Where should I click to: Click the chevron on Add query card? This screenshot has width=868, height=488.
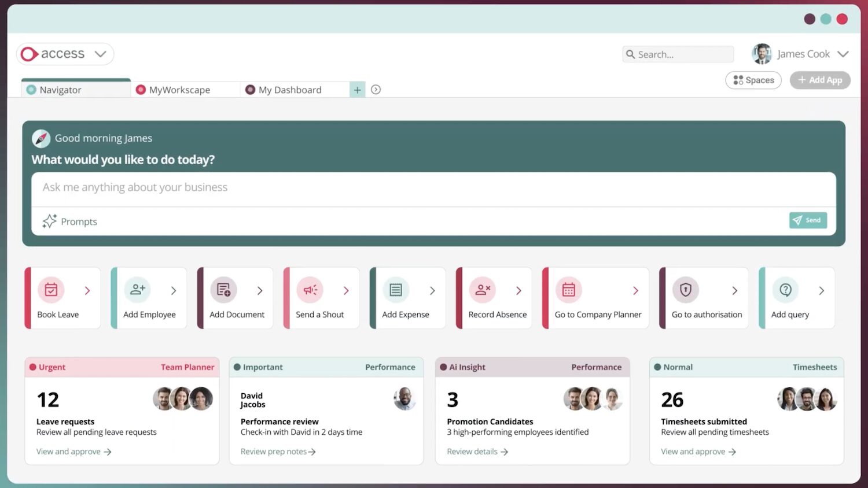tap(821, 291)
